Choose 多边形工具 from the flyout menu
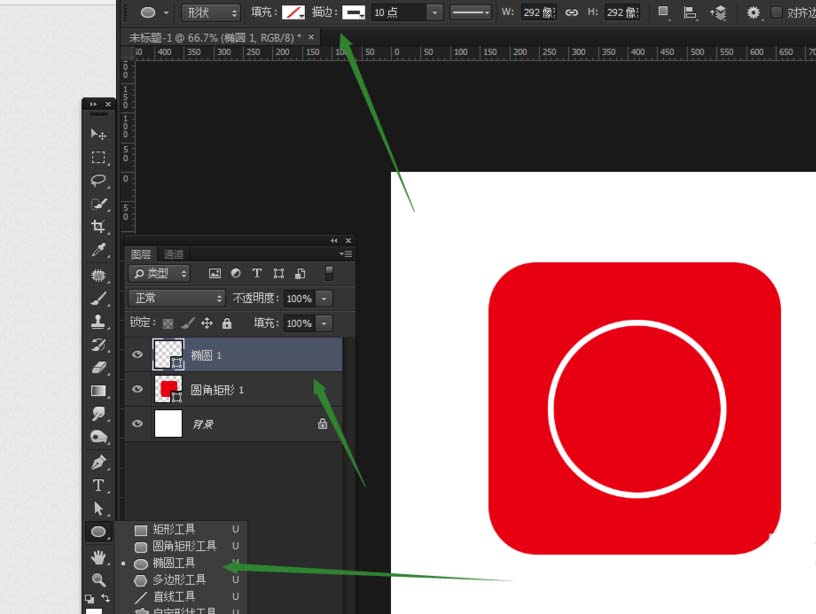This screenshot has width=816, height=614. click(x=179, y=580)
